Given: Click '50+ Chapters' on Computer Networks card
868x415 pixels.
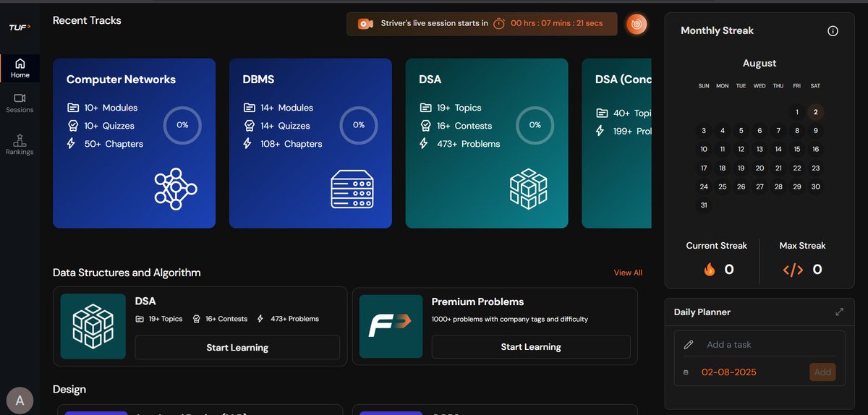Looking at the screenshot, I should [x=114, y=144].
